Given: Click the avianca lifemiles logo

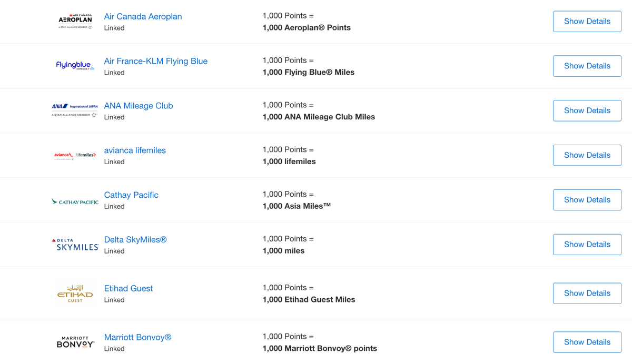Looking at the screenshot, I should tap(75, 155).
